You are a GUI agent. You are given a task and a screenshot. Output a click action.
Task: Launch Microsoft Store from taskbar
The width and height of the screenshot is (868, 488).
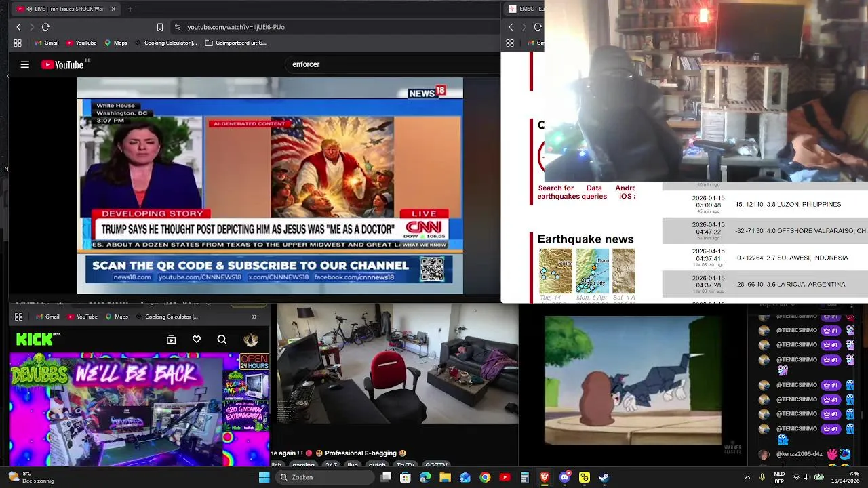pyautogui.click(x=406, y=477)
